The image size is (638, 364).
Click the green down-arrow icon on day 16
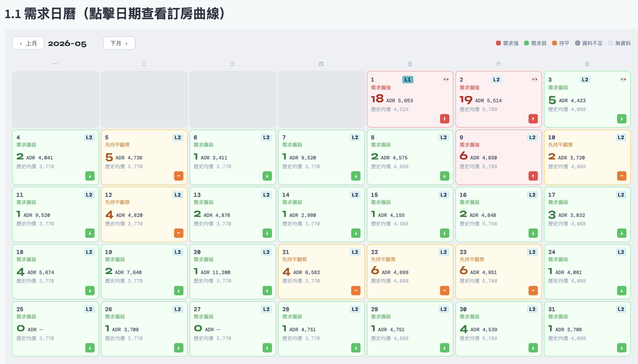533,233
